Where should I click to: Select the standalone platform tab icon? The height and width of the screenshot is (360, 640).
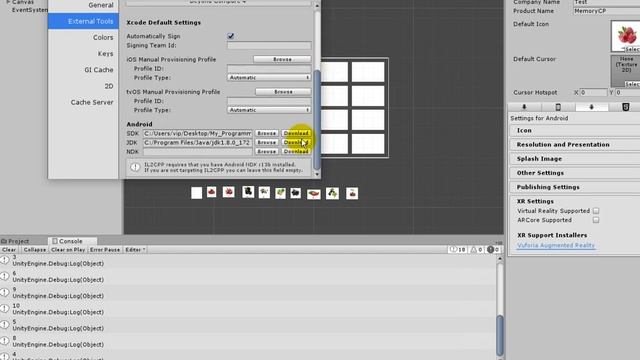[x=524, y=107]
